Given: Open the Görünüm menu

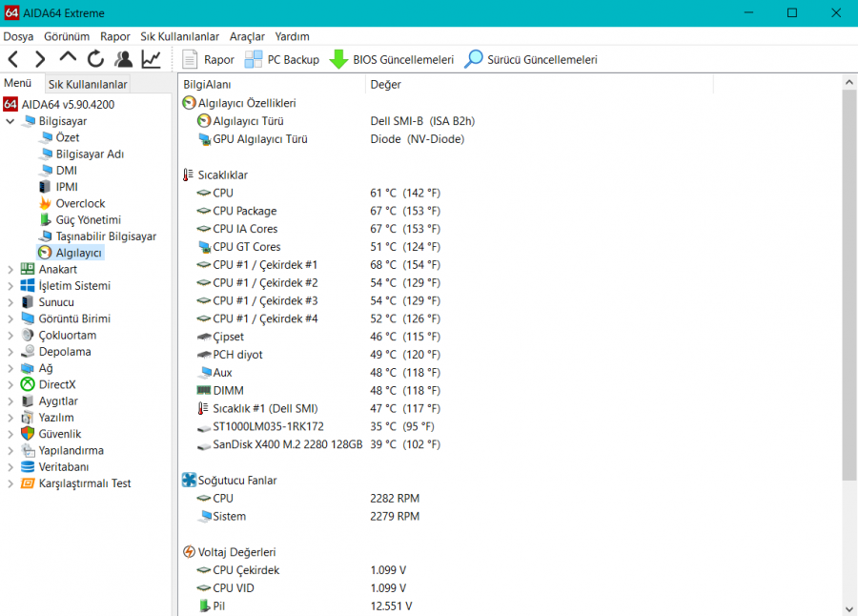Looking at the screenshot, I should click(67, 36).
